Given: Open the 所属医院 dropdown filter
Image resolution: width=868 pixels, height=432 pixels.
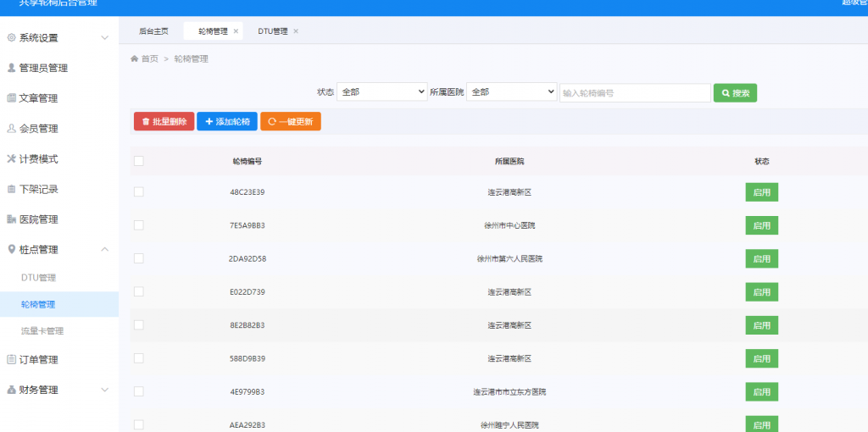Looking at the screenshot, I should point(511,92).
